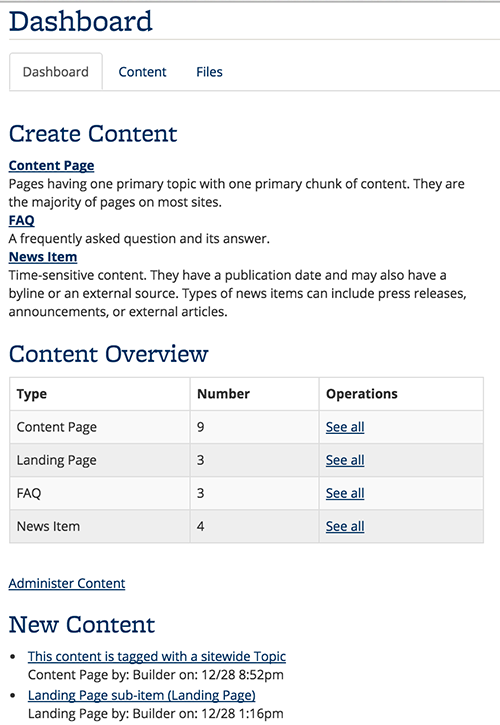This screenshot has height=725, width=500.
Task: Select the News Item row label in table
Action: click(x=48, y=526)
